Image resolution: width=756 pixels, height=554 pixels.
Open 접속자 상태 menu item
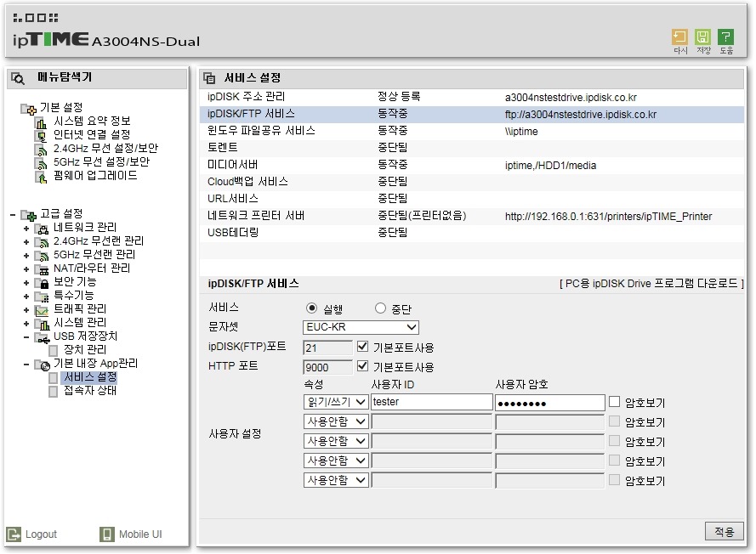tap(90, 390)
